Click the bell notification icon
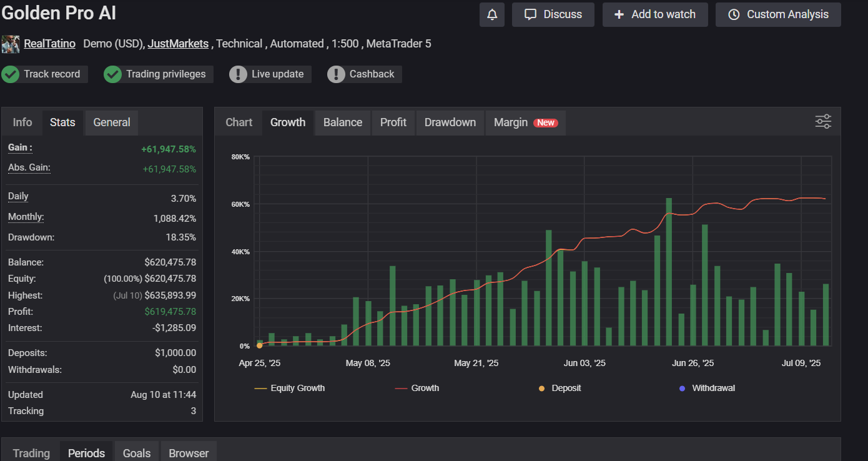The image size is (868, 461). click(492, 14)
